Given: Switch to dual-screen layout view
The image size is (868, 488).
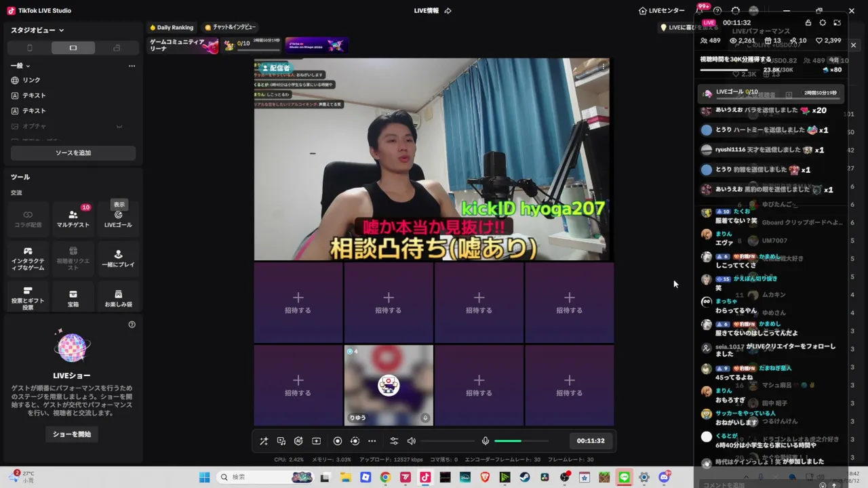Looking at the screenshot, I should (x=117, y=48).
